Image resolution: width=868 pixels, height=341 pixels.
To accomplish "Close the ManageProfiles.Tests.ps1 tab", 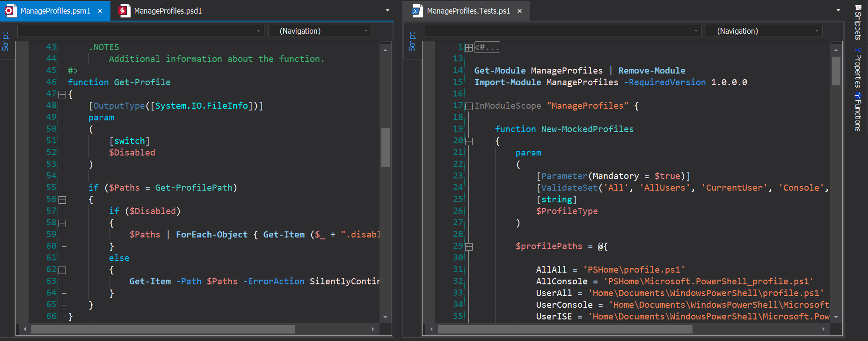I will (x=519, y=11).
